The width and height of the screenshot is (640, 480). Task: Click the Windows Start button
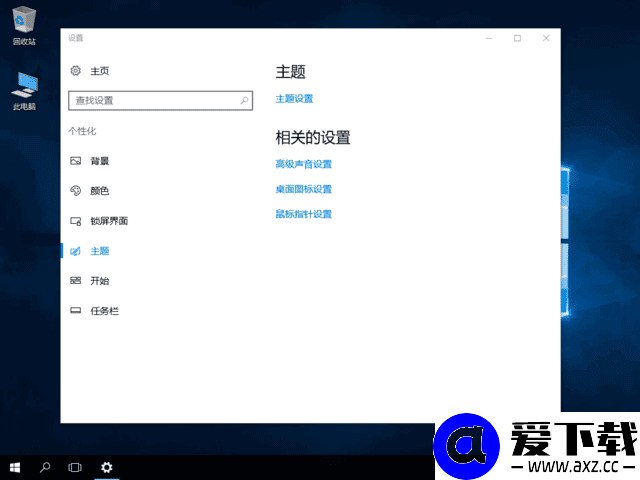[15, 467]
